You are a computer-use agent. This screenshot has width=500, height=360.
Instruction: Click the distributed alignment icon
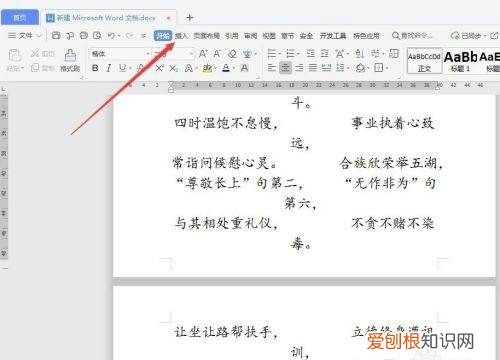pos(326,68)
